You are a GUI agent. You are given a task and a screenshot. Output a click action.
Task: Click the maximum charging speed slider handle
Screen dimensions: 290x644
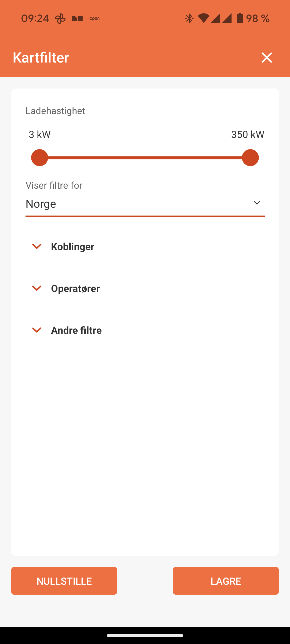250,158
